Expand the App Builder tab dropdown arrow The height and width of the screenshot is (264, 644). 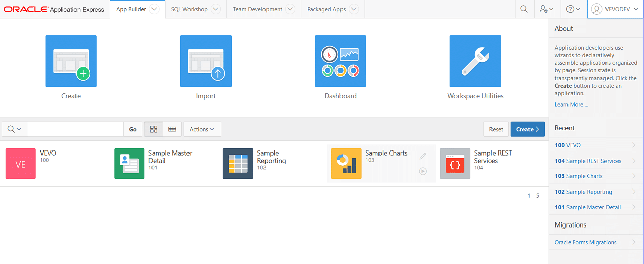155,9
